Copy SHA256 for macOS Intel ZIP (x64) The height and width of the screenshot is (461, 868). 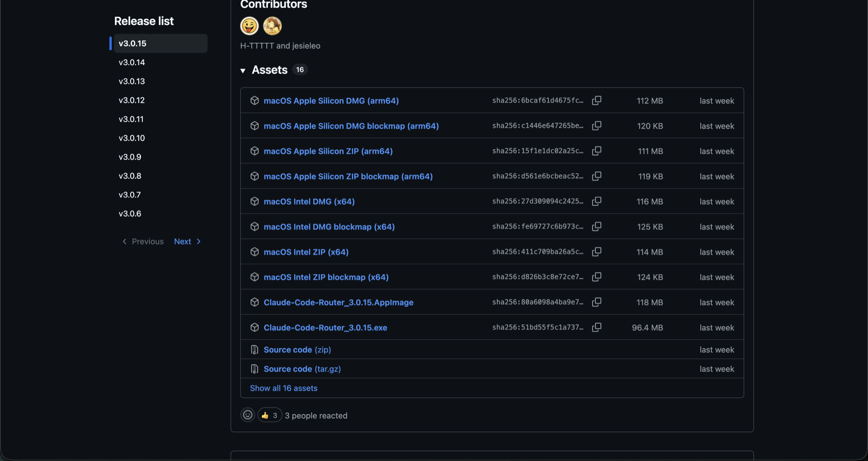[597, 251]
